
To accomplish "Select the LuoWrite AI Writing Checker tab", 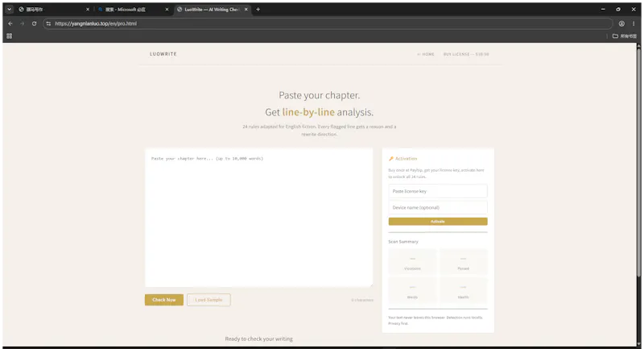I will click(x=212, y=10).
